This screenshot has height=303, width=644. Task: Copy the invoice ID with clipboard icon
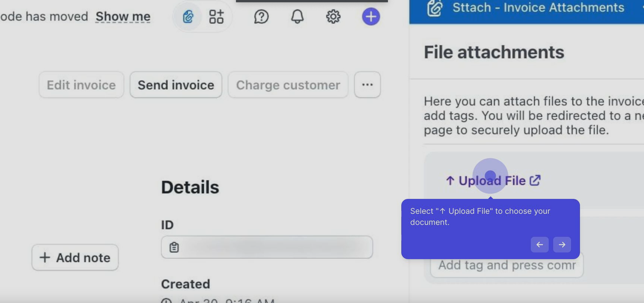tap(174, 247)
